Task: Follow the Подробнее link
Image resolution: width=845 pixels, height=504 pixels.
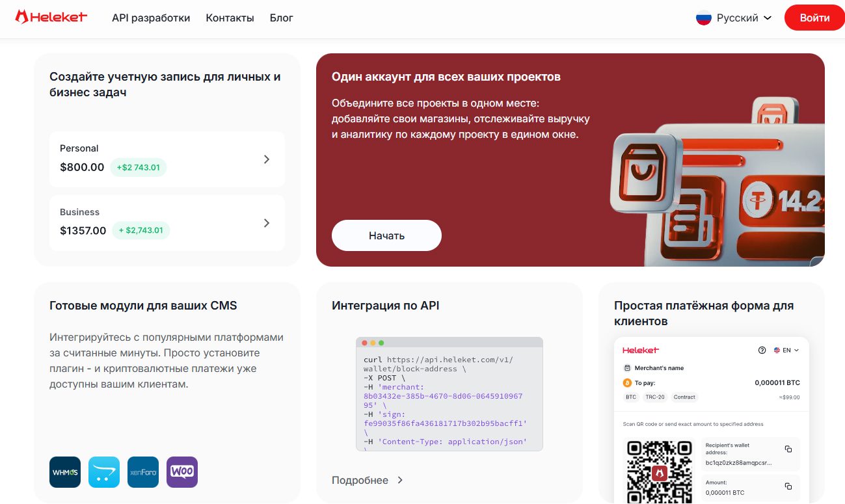Action: click(368, 480)
